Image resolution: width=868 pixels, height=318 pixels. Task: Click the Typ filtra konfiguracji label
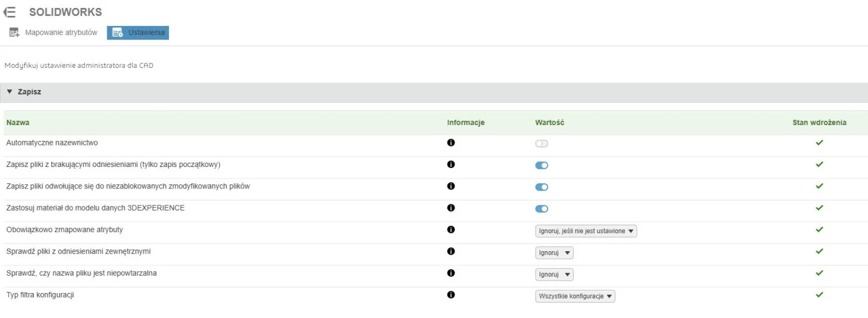point(40,295)
